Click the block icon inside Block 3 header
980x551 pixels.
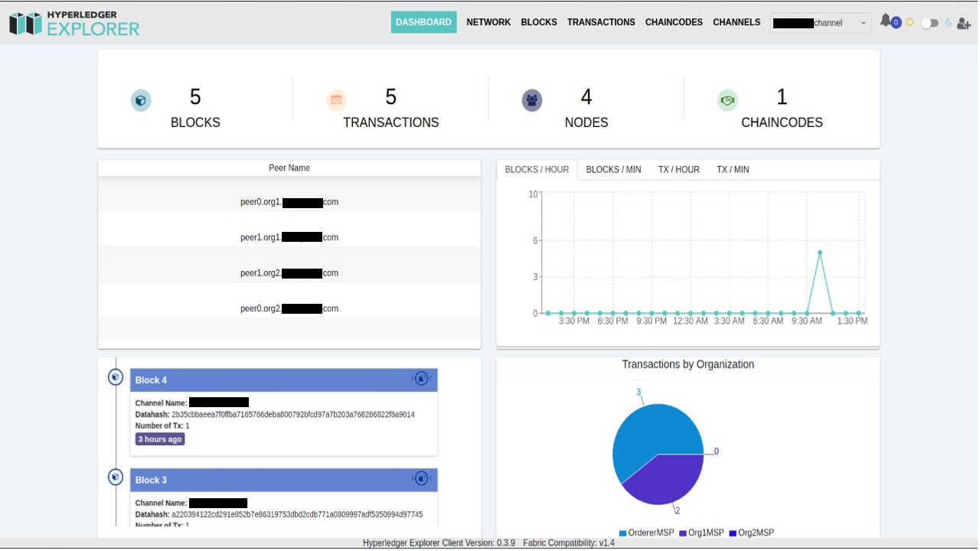(x=422, y=480)
